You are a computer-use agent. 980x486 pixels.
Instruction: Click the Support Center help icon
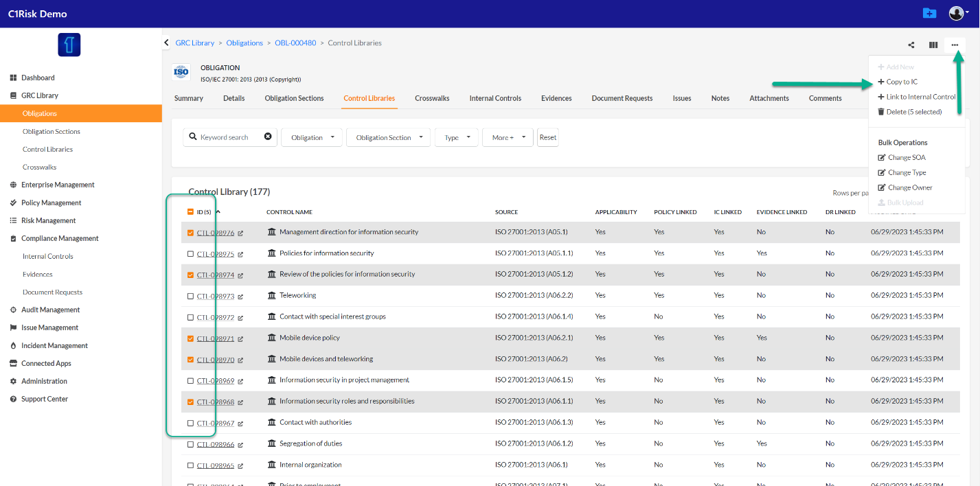coord(14,399)
